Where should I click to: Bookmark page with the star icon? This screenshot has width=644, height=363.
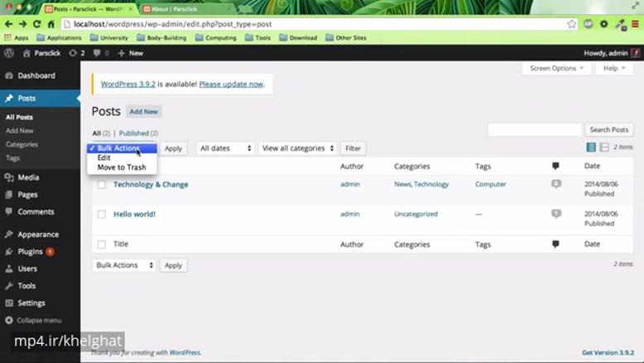tap(571, 24)
